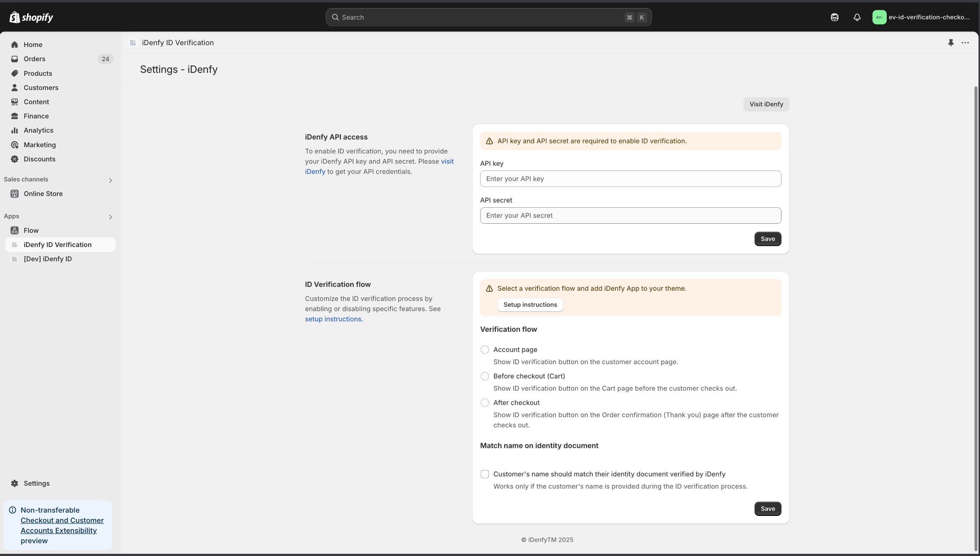
Task: Select Before checkout (Cart) flow
Action: click(485, 376)
